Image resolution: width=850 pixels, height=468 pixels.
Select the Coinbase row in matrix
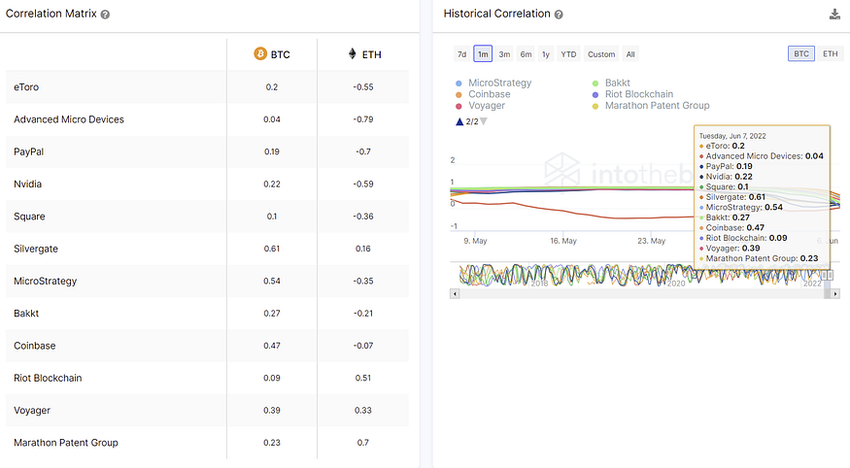coord(207,345)
